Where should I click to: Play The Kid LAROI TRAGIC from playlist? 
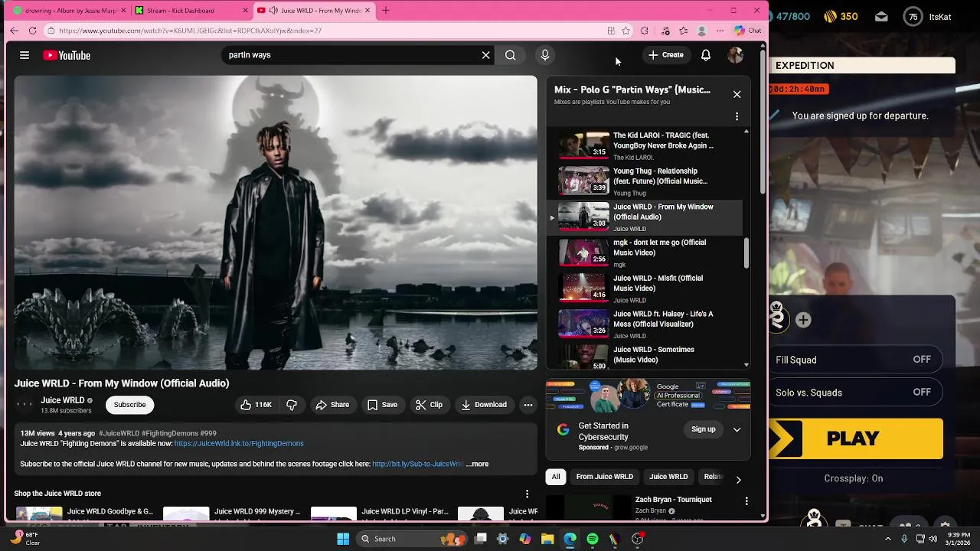[x=645, y=145]
